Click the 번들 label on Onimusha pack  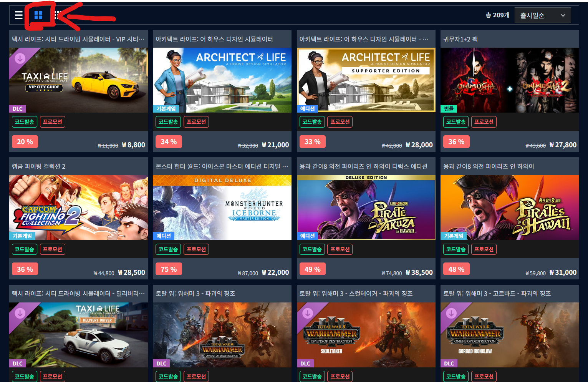[x=449, y=109]
